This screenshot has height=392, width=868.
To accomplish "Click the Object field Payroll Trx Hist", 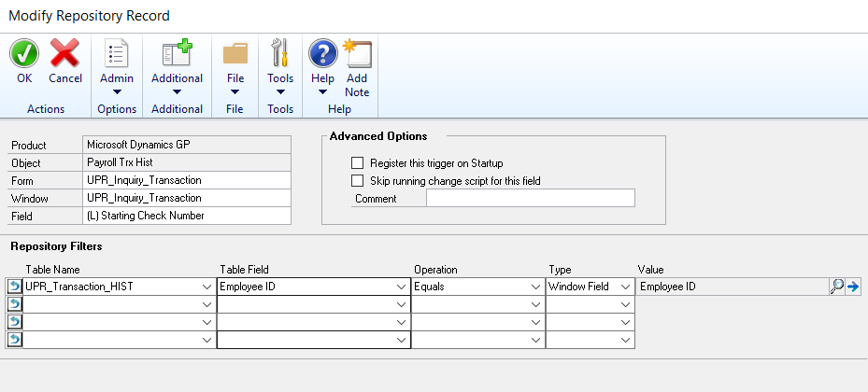I will pyautogui.click(x=187, y=162).
